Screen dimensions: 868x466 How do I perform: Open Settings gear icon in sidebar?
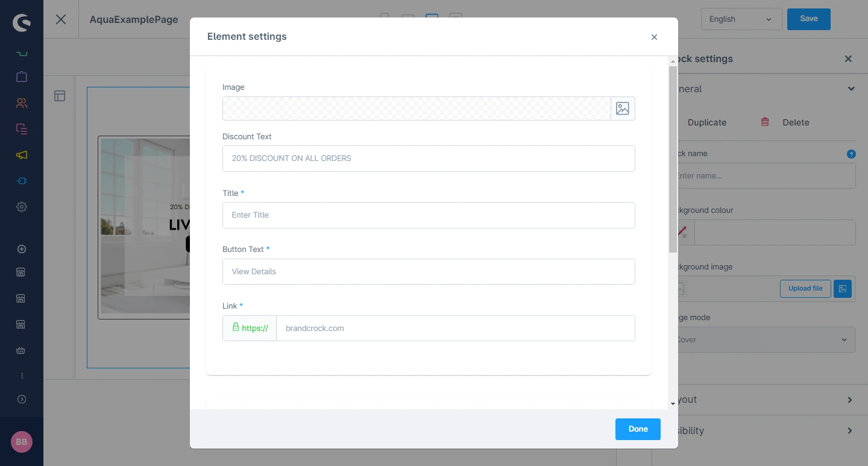(x=22, y=207)
